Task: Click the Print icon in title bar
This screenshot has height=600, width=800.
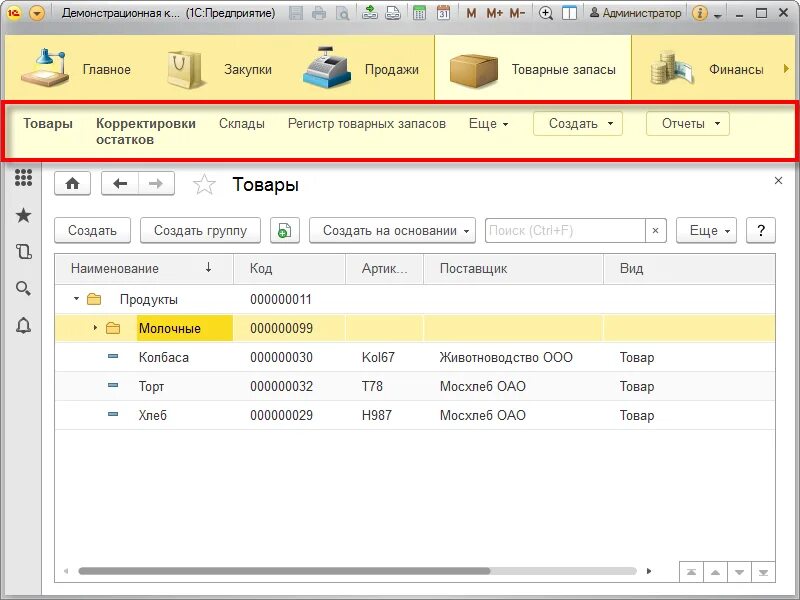Action: point(319,13)
